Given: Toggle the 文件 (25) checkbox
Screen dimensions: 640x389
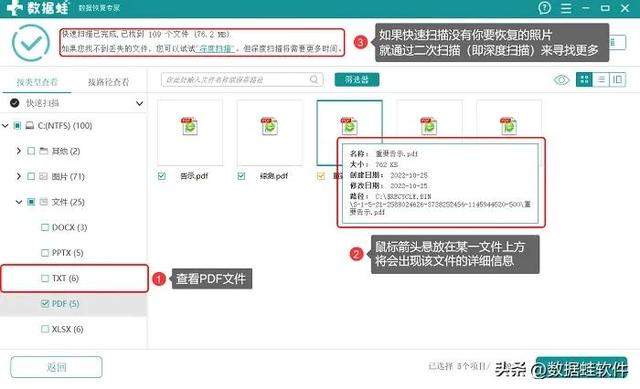Looking at the screenshot, I should (31, 202).
